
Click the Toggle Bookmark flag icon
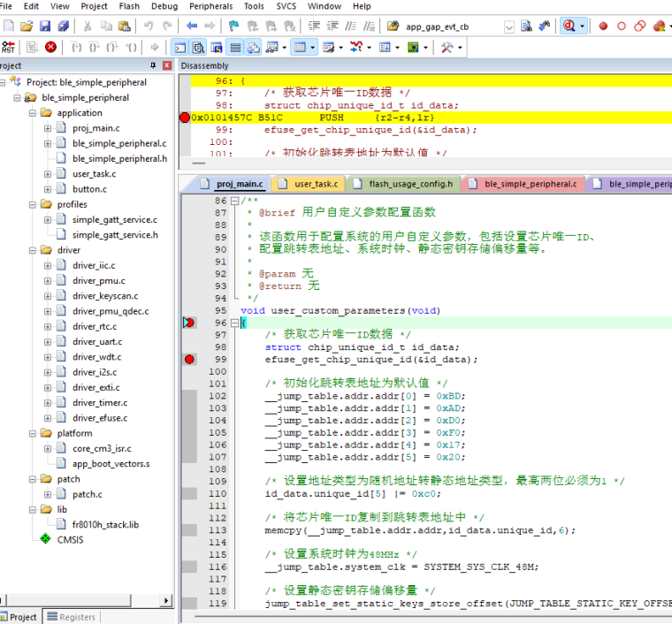click(234, 27)
